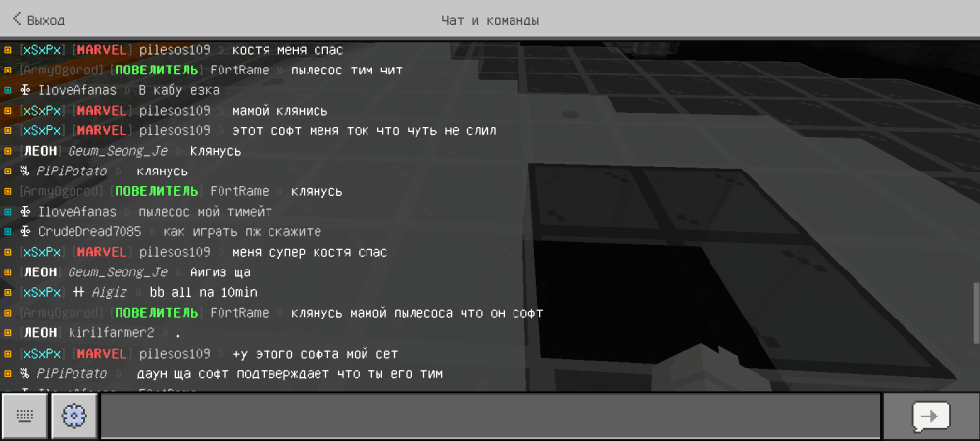
Task: Click CrudeDread7085 username
Action: point(89,231)
